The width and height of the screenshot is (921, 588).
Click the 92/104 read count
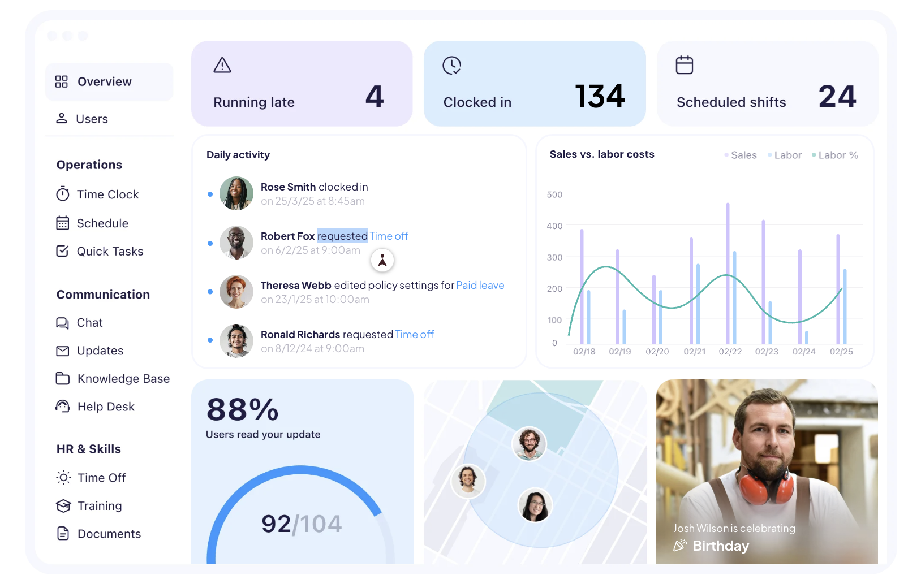point(302,524)
